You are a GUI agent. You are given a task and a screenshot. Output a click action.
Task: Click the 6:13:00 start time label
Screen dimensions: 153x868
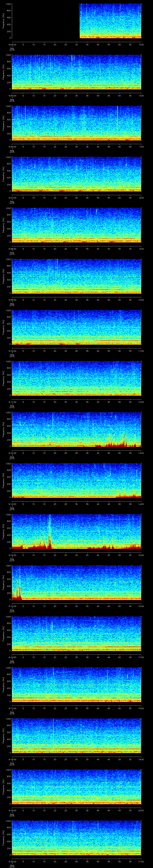coord(12,504)
